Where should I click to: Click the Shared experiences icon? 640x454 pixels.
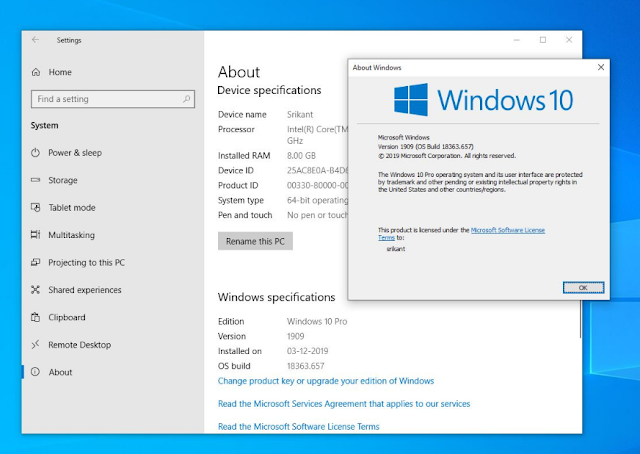tap(36, 290)
